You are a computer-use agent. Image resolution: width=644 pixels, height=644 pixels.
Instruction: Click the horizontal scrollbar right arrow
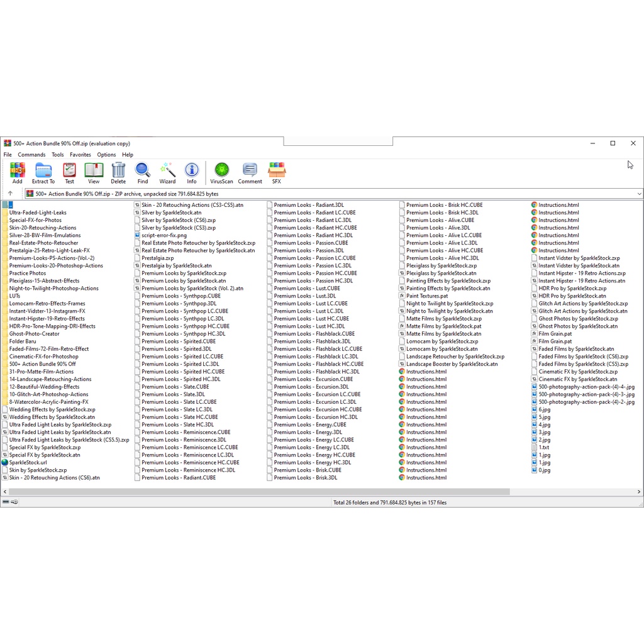[x=640, y=492]
